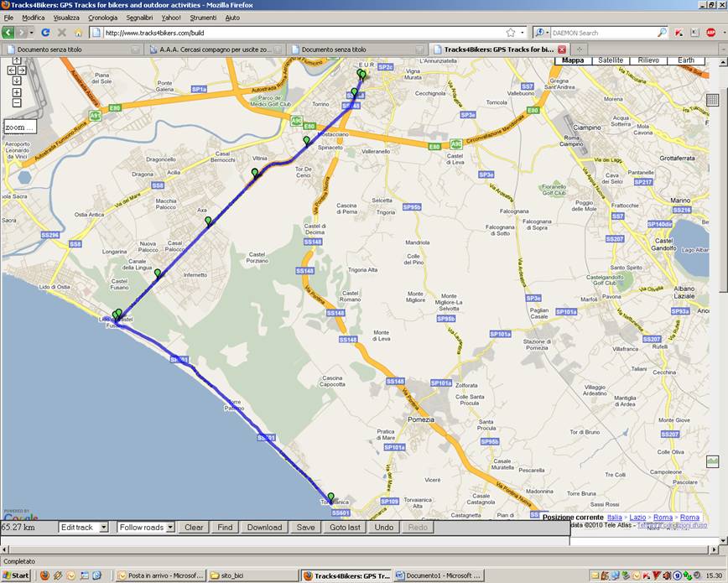Viewport: 728px width, 583px height.
Task: Open the Windows Start menu
Action: point(16,575)
